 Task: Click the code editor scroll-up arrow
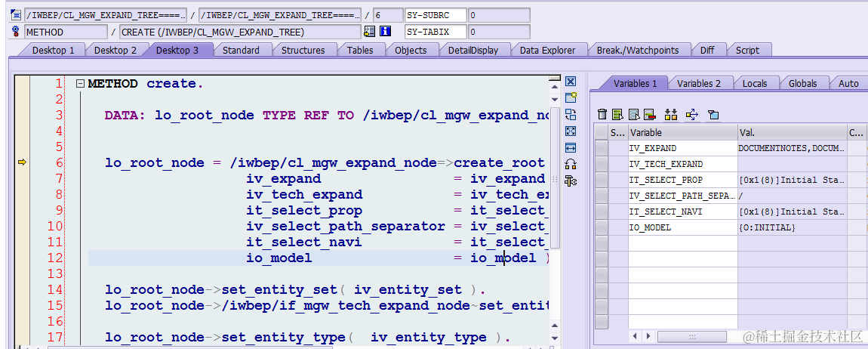coord(555,86)
